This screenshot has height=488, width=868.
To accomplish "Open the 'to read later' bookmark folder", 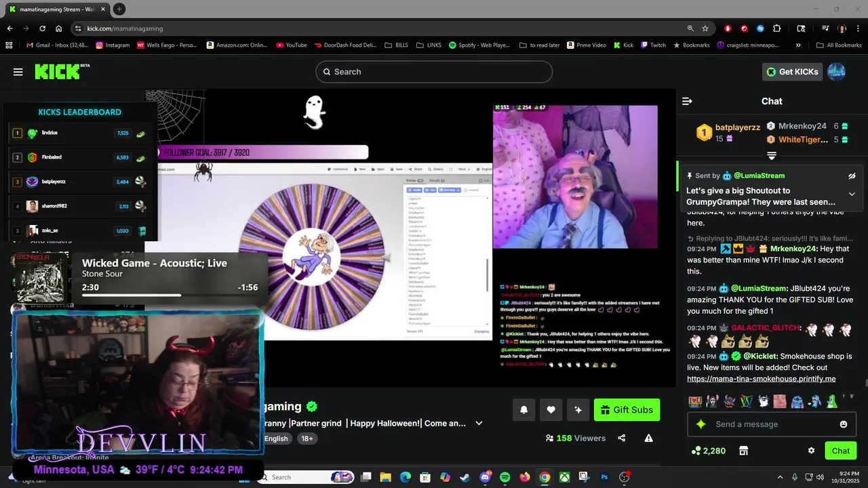I will [540, 45].
